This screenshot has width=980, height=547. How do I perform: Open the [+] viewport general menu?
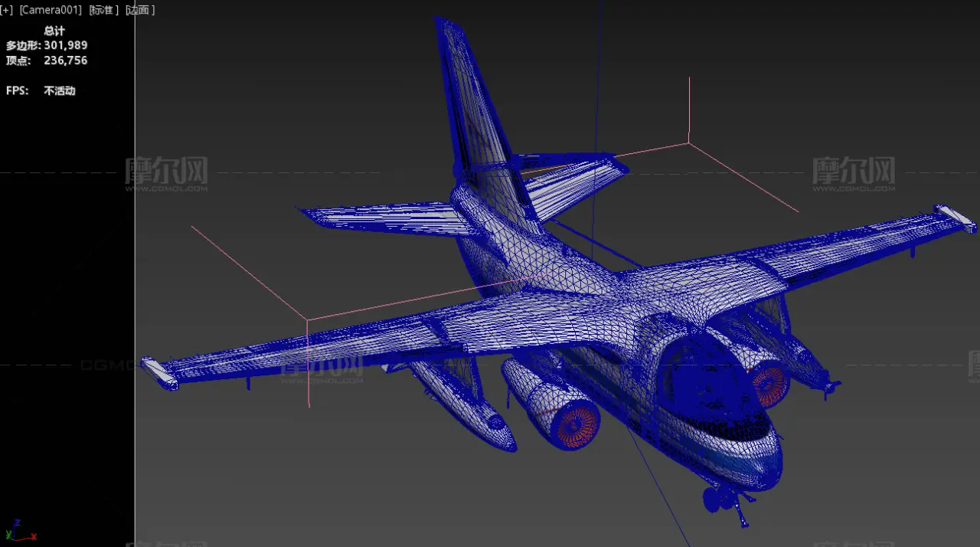coord(7,10)
